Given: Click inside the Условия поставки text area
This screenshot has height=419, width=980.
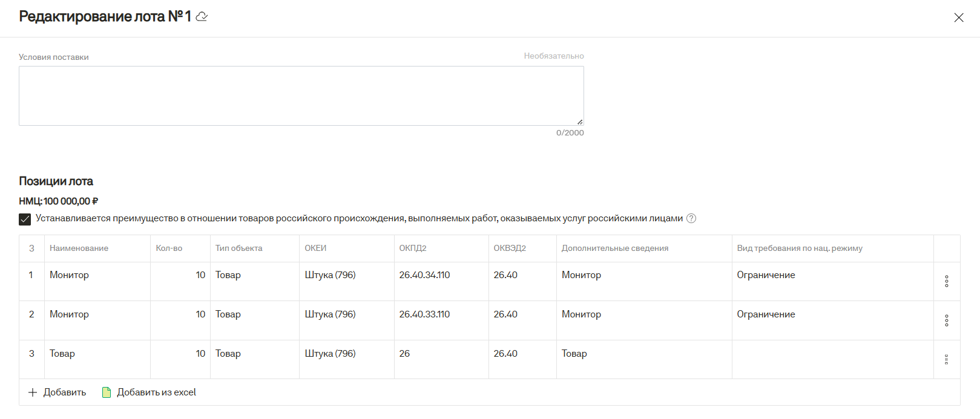Looking at the screenshot, I should tap(301, 96).
